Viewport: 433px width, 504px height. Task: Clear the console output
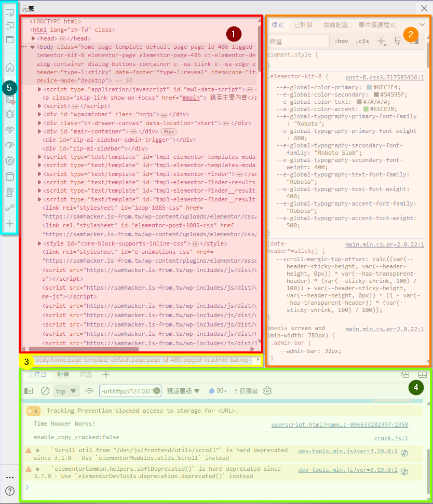pyautogui.click(x=45, y=391)
